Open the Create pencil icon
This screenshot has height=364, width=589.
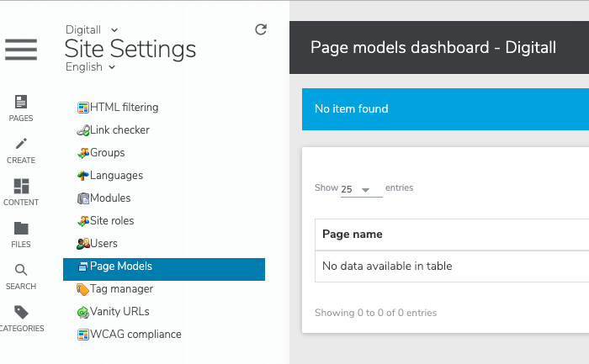pyautogui.click(x=21, y=144)
